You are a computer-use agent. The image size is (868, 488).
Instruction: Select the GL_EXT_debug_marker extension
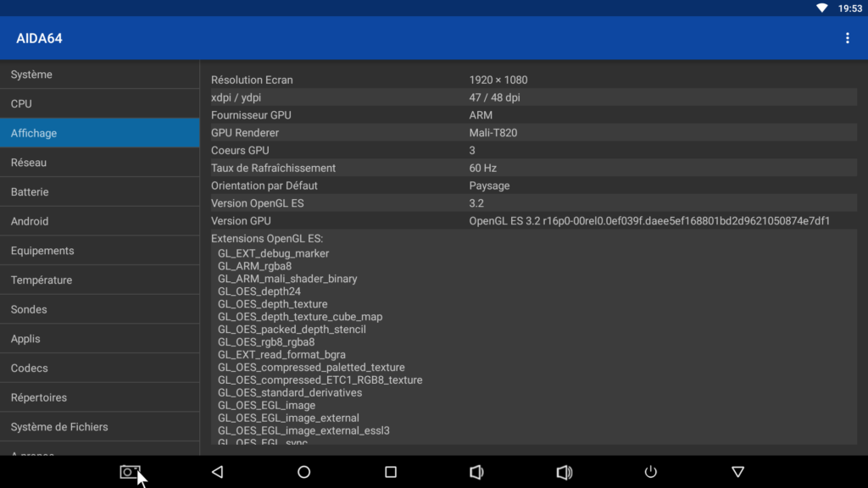coord(273,253)
